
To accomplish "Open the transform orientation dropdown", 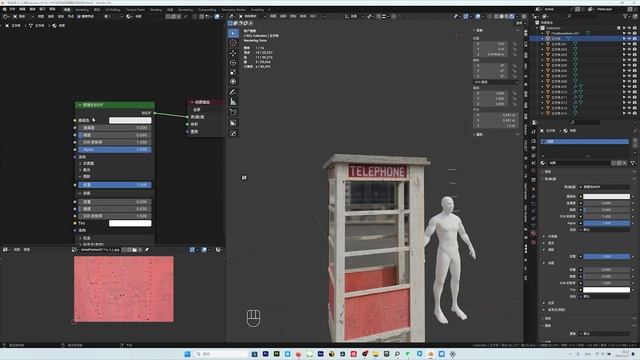I will point(353,16).
